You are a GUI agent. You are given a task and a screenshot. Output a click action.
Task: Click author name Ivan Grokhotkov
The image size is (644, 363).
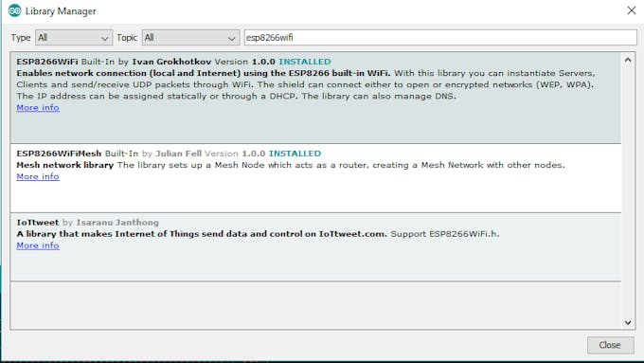[171, 62]
